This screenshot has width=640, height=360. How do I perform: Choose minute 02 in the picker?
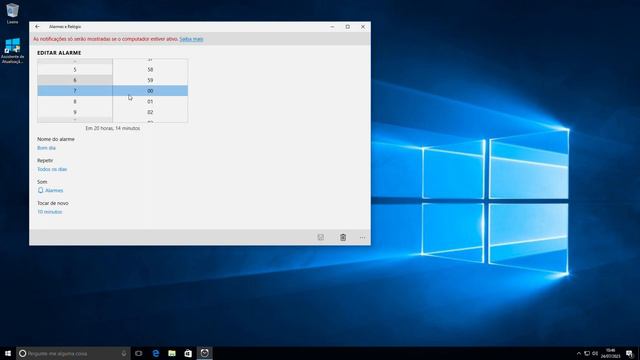(150, 112)
